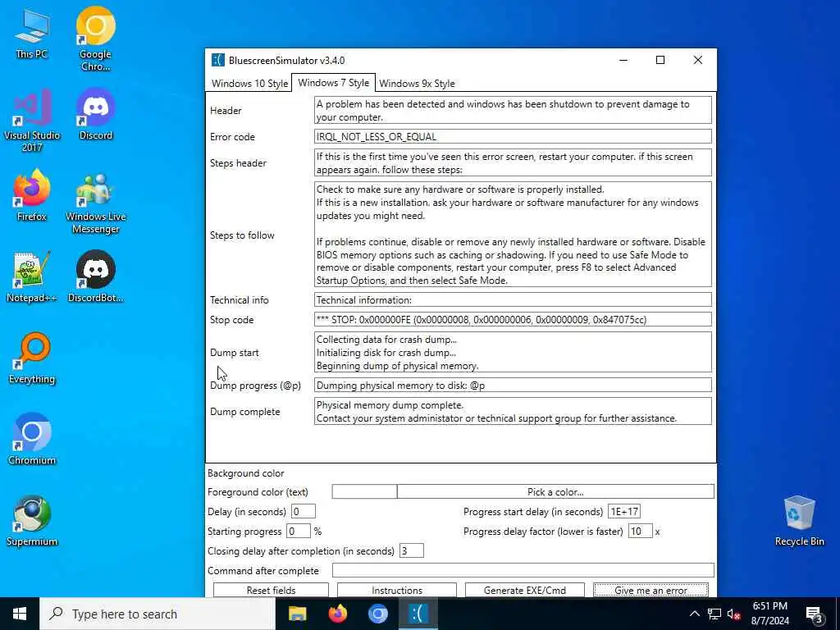
Task: Open the notification center icon
Action: pos(814,614)
